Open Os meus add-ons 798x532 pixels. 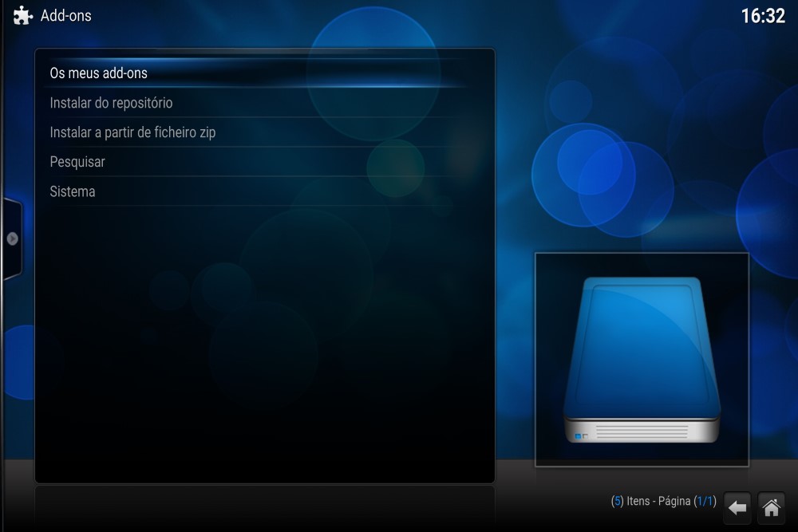99,73
